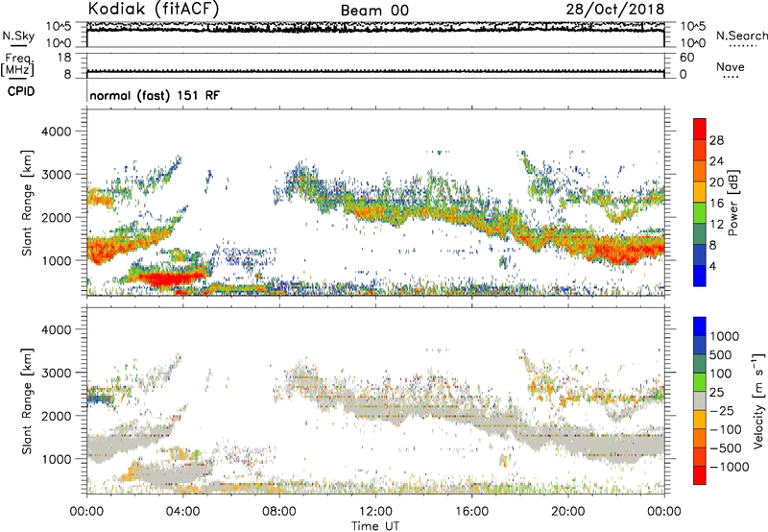Click the '4000' label on the power panel axis
The height and width of the screenshot is (532, 768).
click(x=57, y=132)
